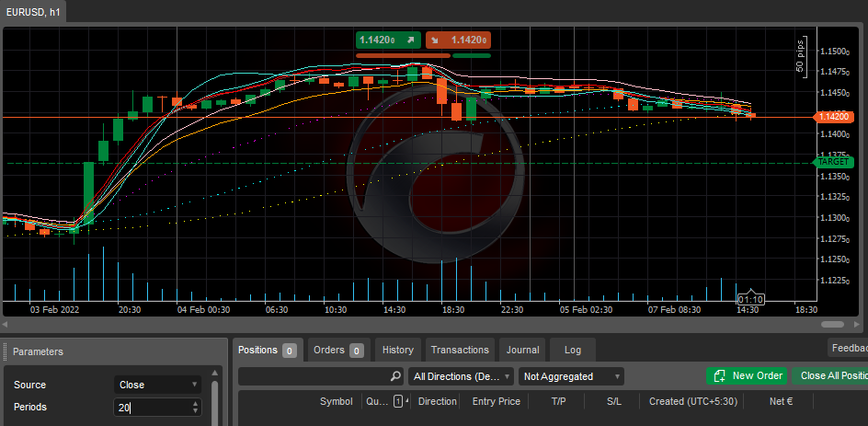Open the All Directions dropdown
Image resolution: width=868 pixels, height=426 pixels.
[462, 376]
